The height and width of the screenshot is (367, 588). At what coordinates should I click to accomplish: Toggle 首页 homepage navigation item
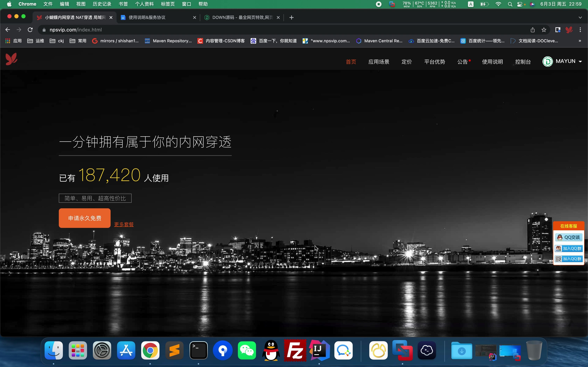pos(351,62)
